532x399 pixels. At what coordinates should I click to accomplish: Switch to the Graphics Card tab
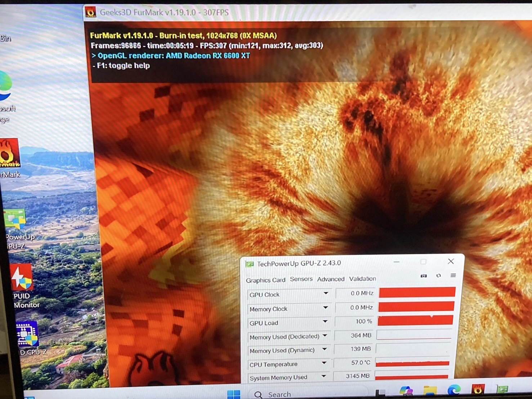tap(265, 280)
